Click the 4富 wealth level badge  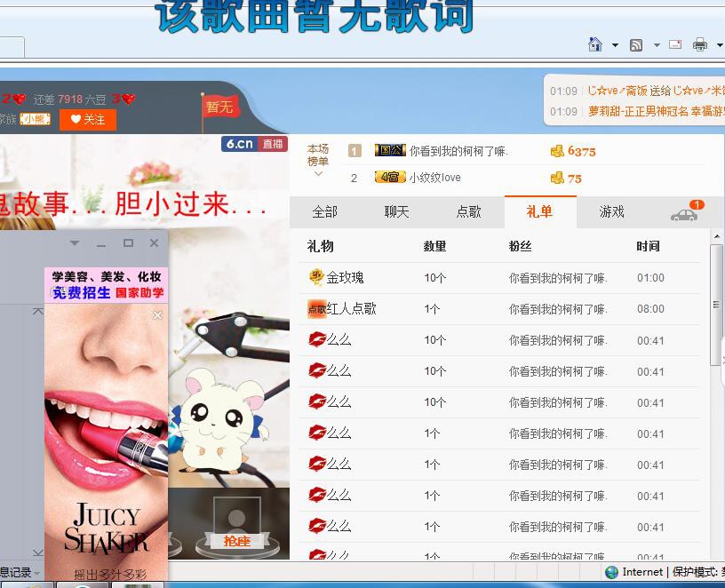tap(390, 177)
